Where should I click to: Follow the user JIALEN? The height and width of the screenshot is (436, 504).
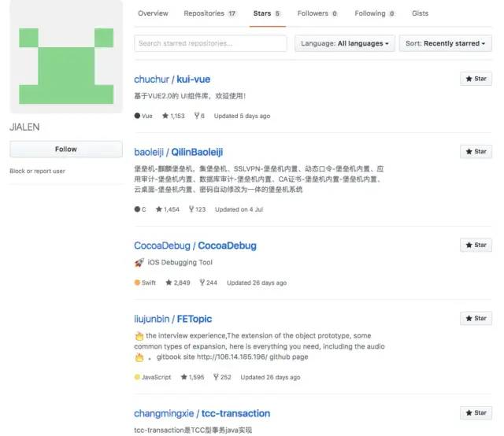tap(66, 149)
